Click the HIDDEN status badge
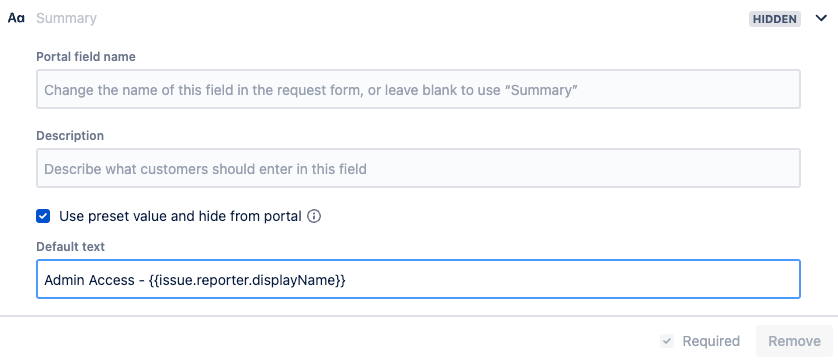This screenshot has width=838, height=361. (x=774, y=19)
